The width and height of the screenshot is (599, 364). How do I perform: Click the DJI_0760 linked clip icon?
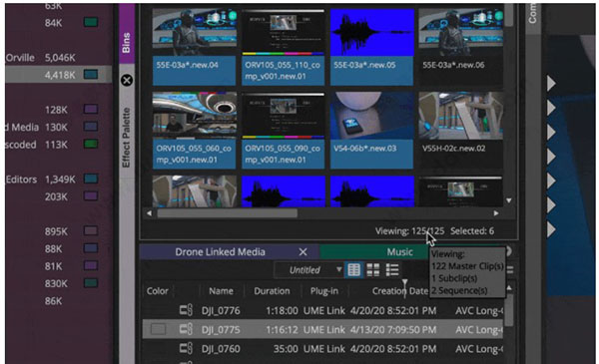point(186,348)
